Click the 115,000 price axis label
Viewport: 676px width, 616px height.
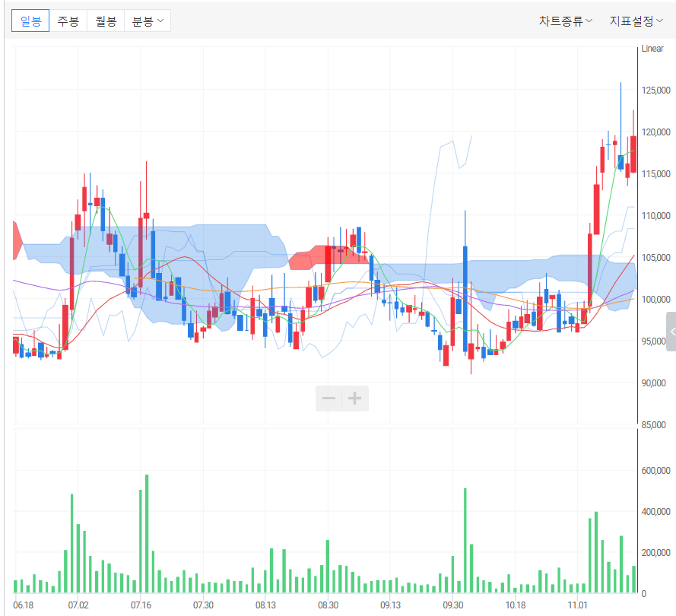(x=655, y=173)
